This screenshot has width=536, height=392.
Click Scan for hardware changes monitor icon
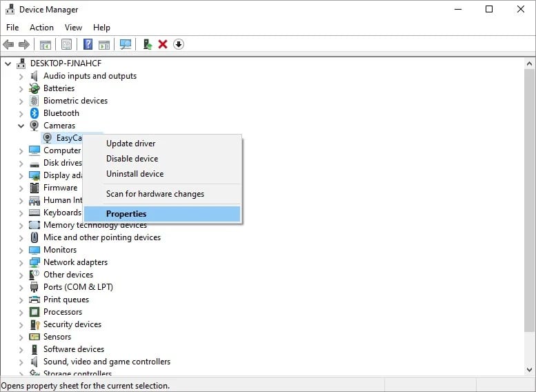[125, 44]
